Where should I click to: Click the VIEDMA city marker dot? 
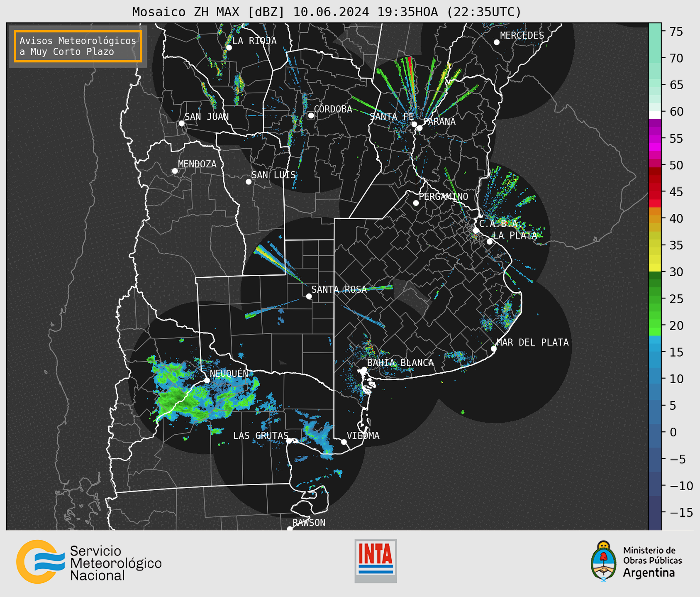tap(344, 442)
